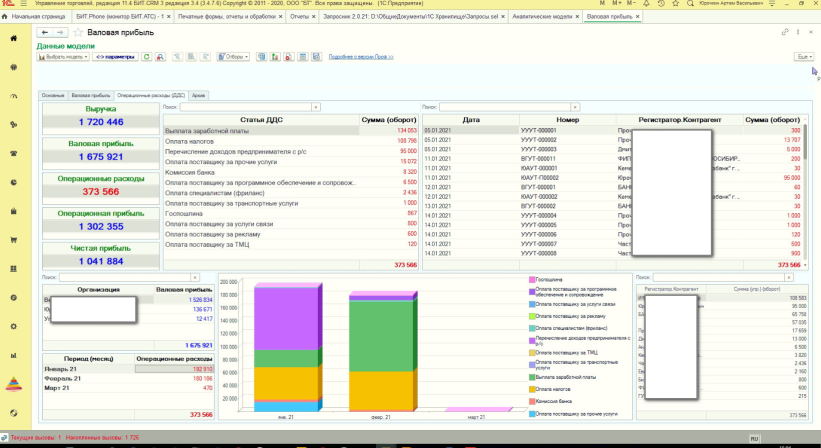The image size is (821, 448).
Task: Switch to the 'Валовая прибыль' sub-tab
Action: pyautogui.click(x=90, y=95)
